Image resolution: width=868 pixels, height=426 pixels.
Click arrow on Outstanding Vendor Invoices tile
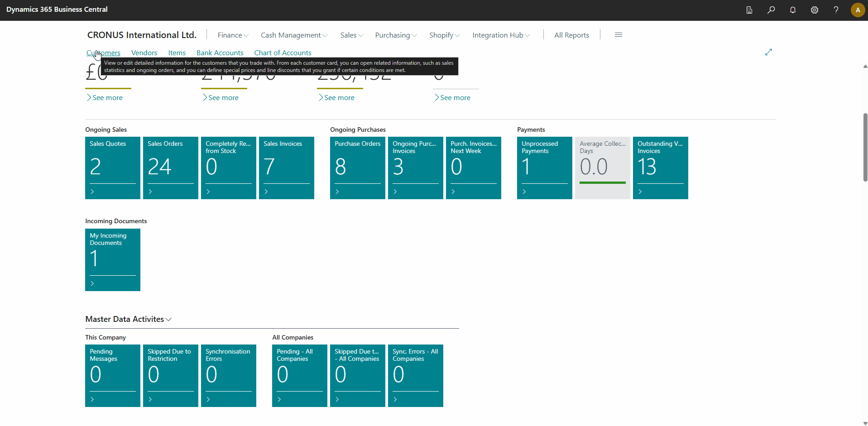640,191
